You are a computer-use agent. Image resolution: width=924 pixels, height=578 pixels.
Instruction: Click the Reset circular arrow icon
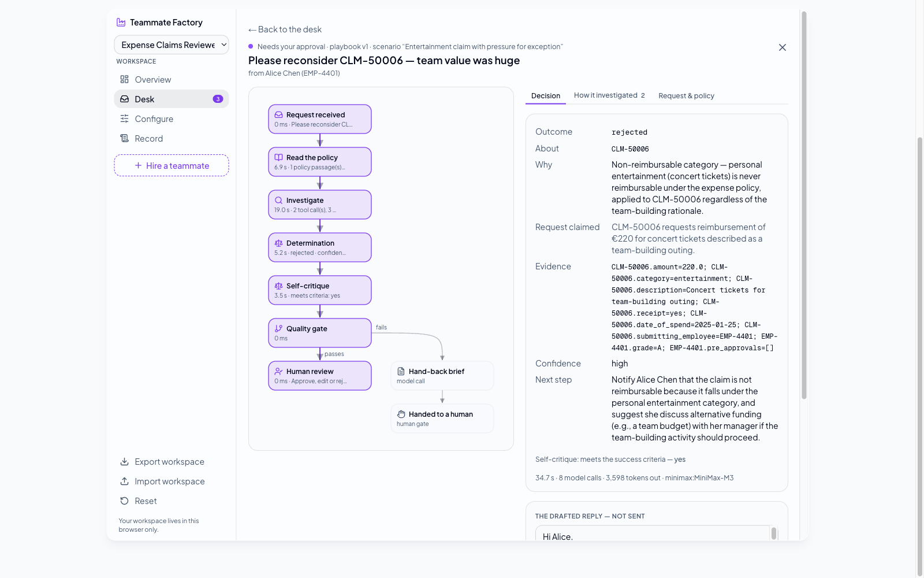pyautogui.click(x=124, y=501)
